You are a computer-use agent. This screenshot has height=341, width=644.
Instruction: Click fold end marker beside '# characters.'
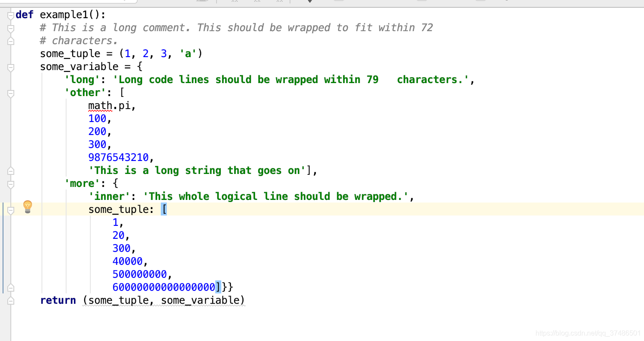11,41
